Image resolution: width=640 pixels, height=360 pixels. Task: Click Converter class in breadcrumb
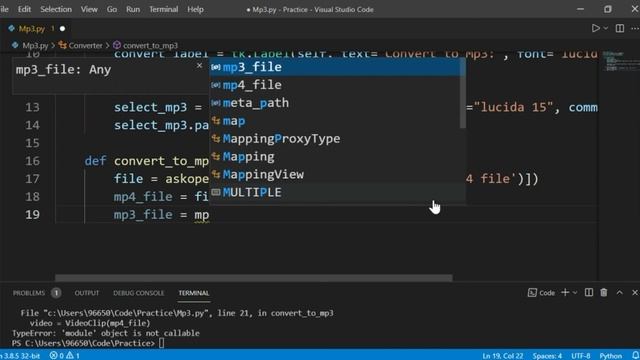85,45
